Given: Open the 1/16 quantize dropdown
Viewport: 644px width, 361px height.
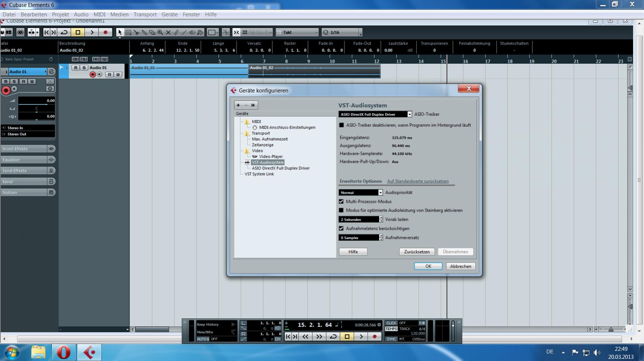Looking at the screenshot, I should coord(342,32).
